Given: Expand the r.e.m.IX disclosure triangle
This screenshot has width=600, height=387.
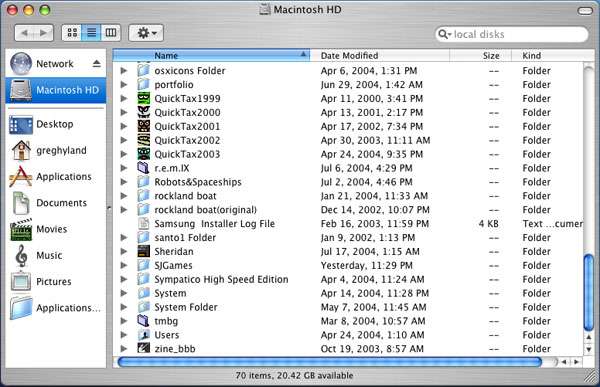Looking at the screenshot, I should click(x=124, y=168).
